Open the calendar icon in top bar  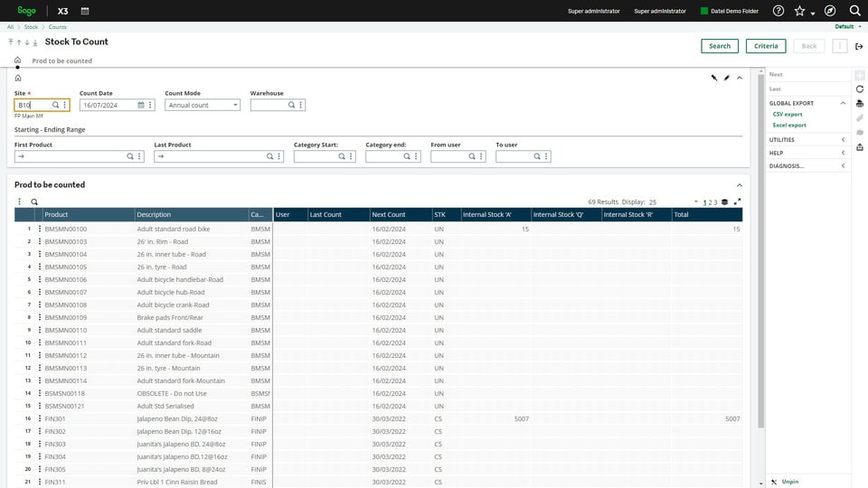pos(85,11)
